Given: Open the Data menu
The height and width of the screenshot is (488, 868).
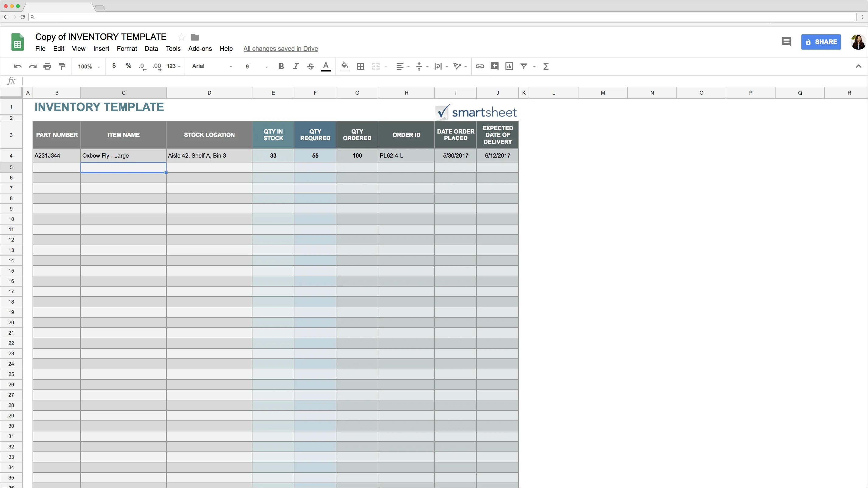Looking at the screenshot, I should [151, 48].
